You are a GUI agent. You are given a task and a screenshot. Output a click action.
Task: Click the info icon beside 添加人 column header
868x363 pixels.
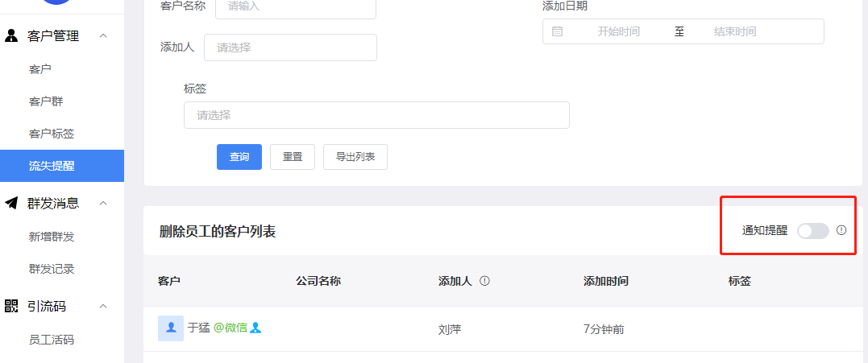(485, 281)
